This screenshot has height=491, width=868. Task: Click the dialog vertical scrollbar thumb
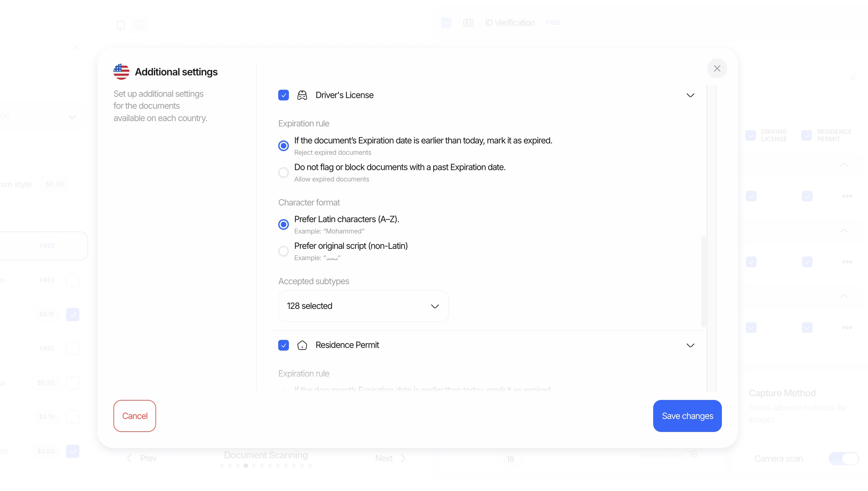click(x=703, y=282)
